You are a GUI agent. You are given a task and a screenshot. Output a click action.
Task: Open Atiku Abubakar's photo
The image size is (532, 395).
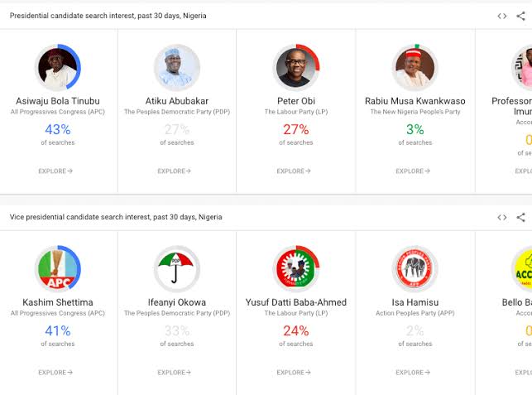tap(177, 68)
